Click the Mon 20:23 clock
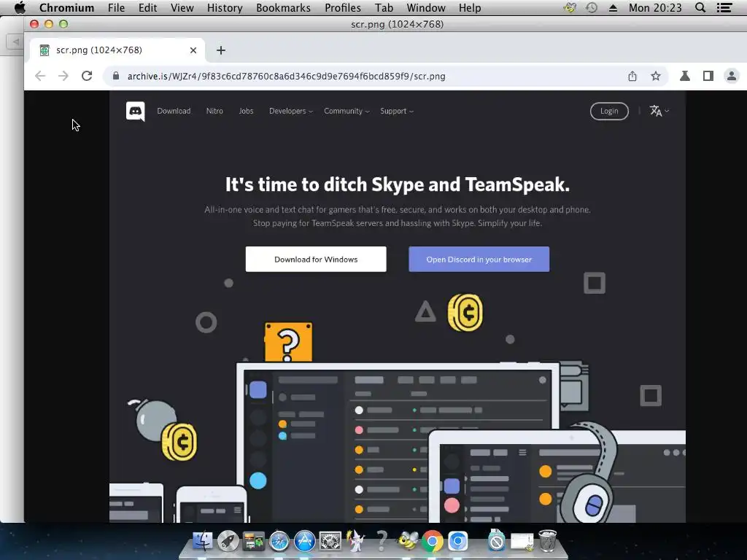The width and height of the screenshot is (747, 560). coord(655,8)
